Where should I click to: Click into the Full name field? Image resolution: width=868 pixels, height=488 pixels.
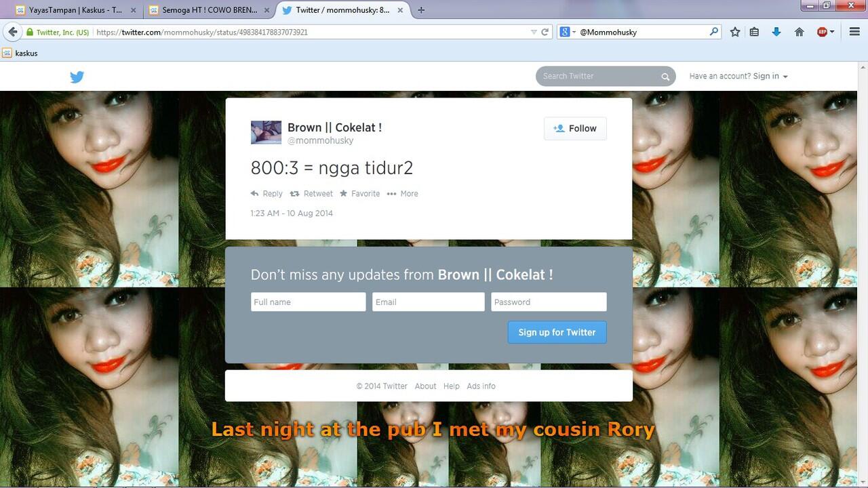click(x=308, y=302)
